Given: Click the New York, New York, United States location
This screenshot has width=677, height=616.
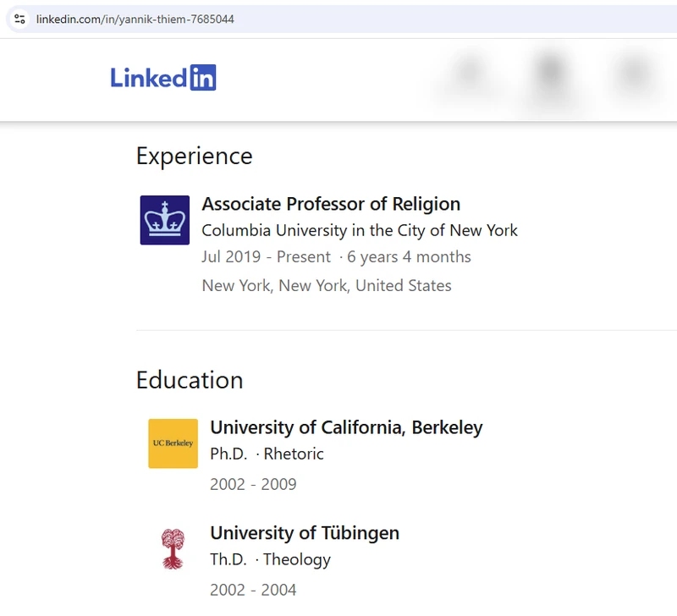Looking at the screenshot, I should point(327,286).
